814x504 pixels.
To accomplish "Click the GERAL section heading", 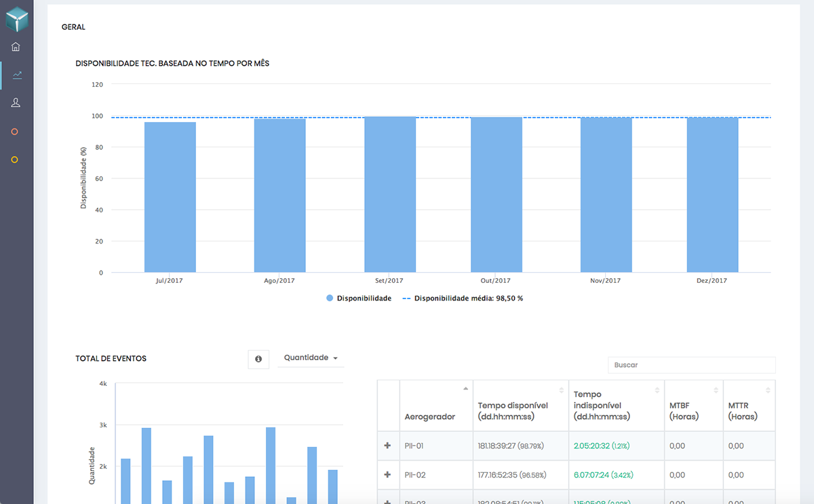I will pos(73,28).
